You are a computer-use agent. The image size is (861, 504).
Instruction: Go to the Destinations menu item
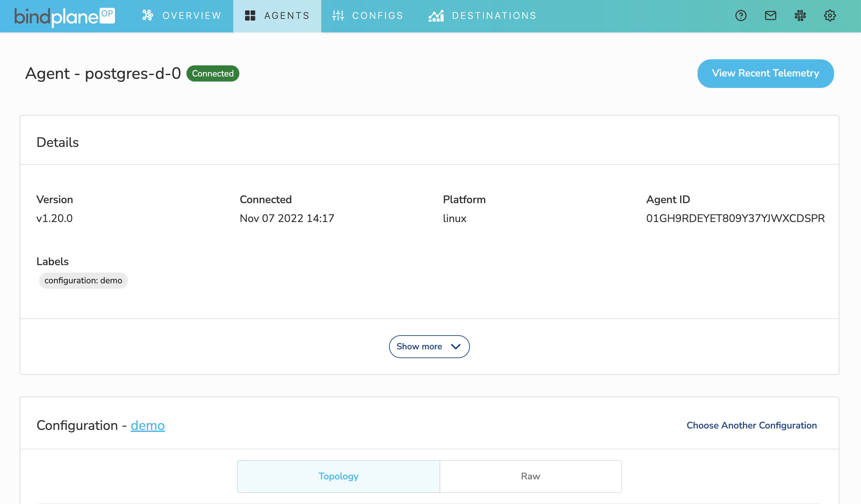click(495, 16)
